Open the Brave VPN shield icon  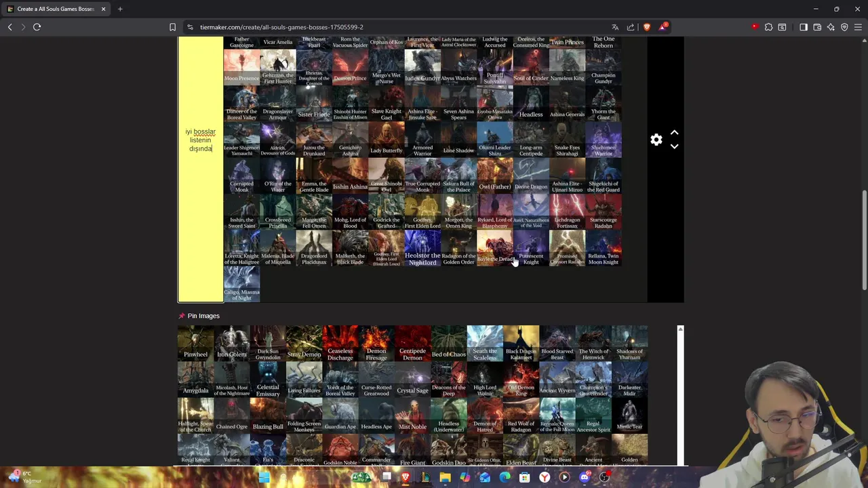click(844, 27)
